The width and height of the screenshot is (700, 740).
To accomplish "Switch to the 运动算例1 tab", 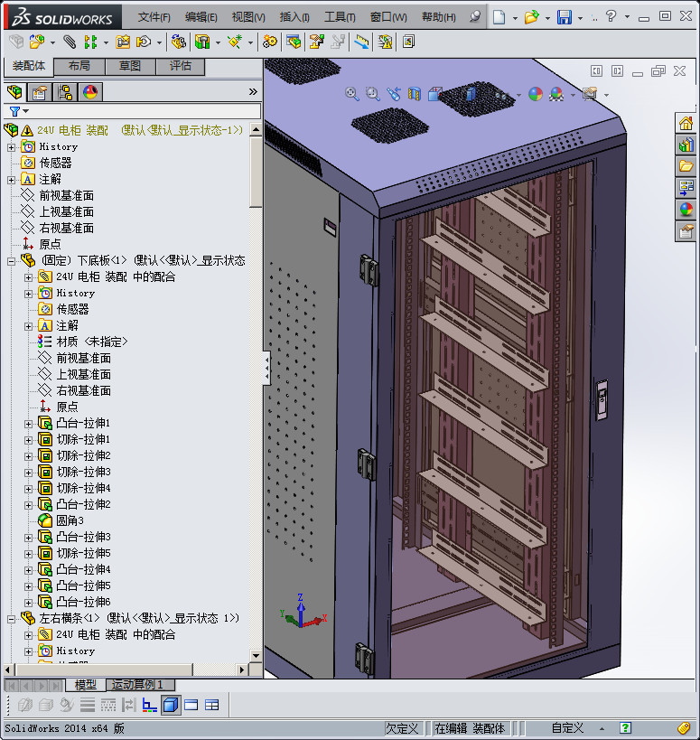I will (x=141, y=684).
